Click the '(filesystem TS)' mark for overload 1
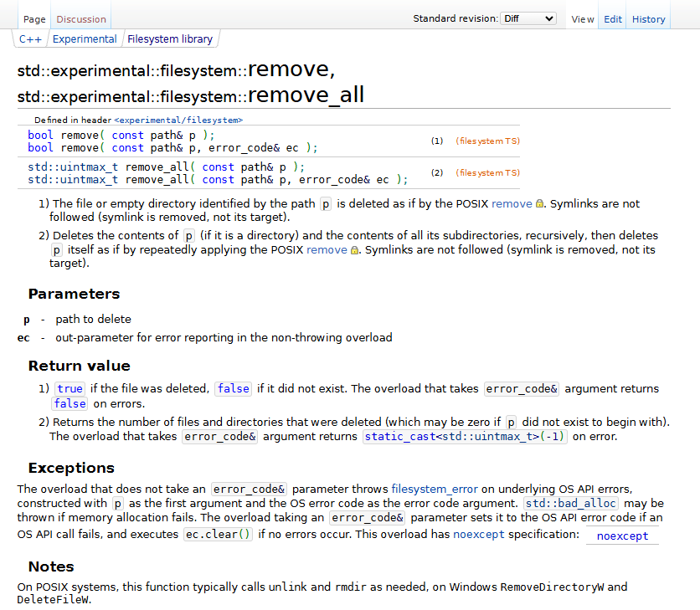The height and width of the screenshot is (610, 700). (487, 141)
